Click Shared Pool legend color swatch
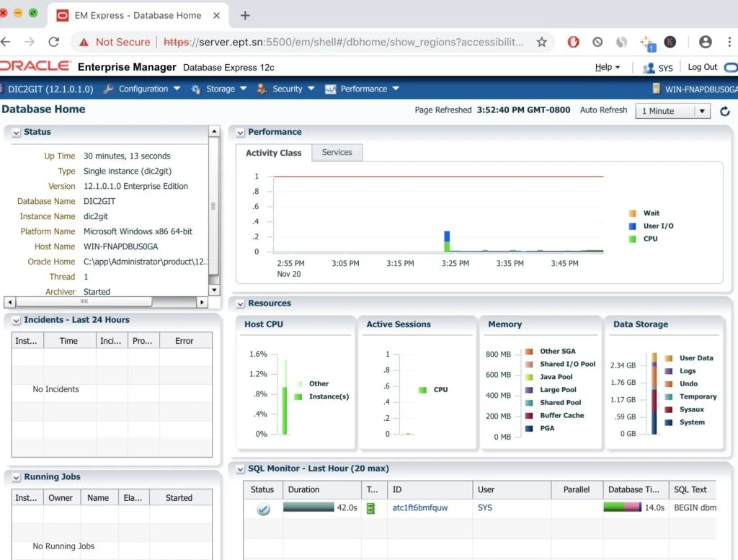The height and width of the screenshot is (560, 738). [529, 403]
